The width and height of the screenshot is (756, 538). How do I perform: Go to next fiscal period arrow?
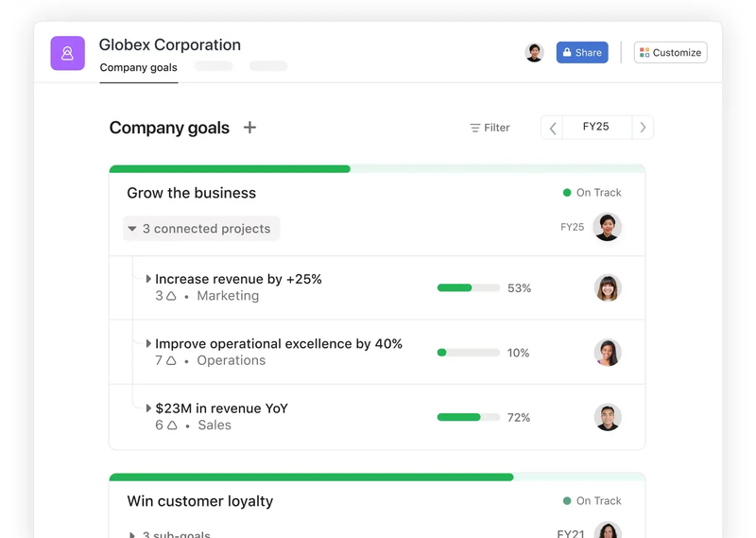[643, 128]
